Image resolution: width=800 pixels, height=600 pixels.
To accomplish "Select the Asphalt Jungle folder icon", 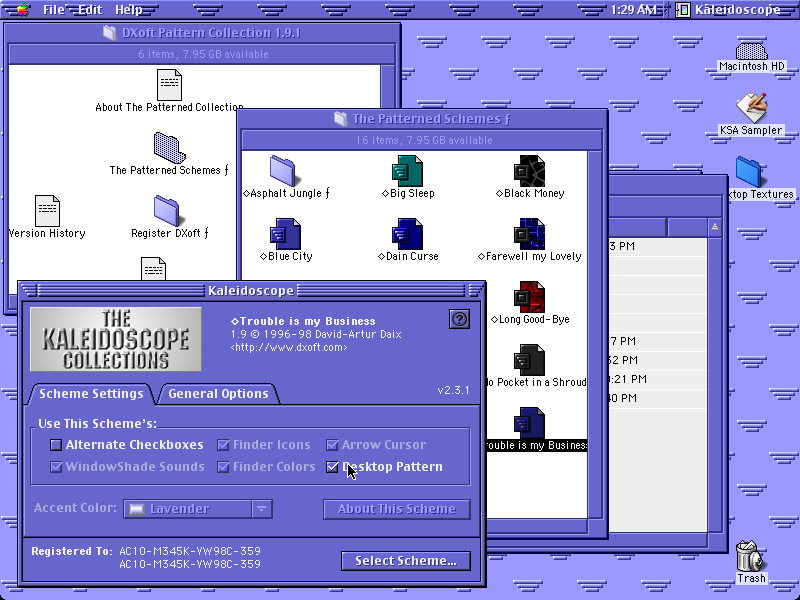I will tap(283, 171).
